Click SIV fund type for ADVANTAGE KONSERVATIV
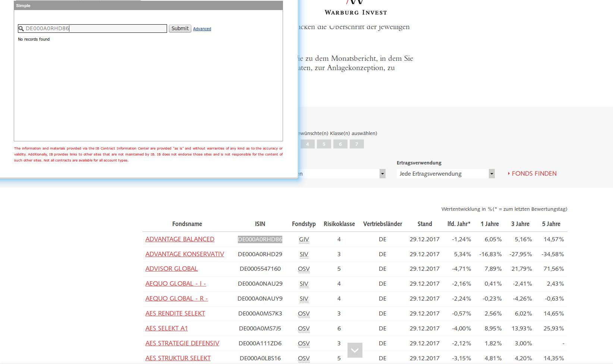 (x=304, y=254)
